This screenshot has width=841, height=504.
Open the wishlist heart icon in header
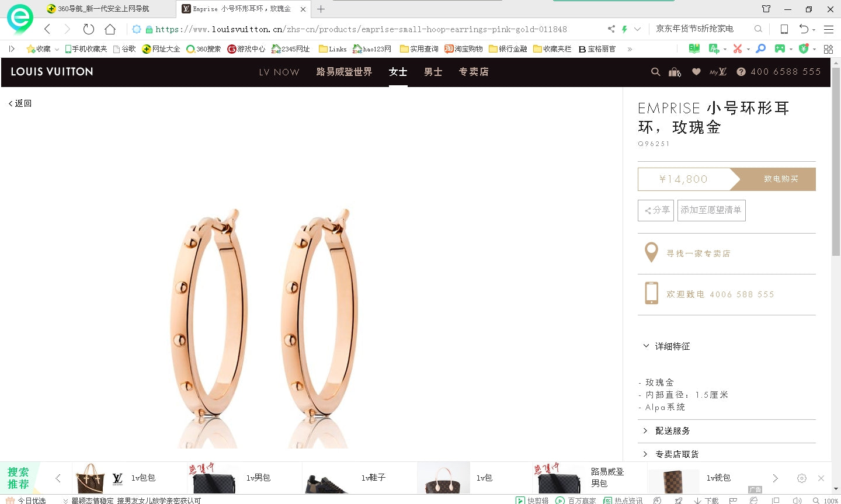pos(696,72)
